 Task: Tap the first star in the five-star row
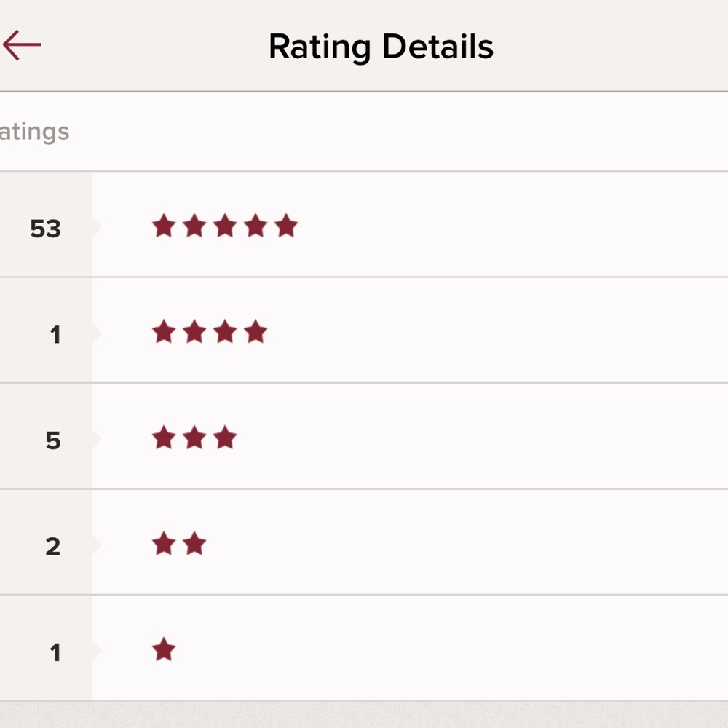pos(164,225)
